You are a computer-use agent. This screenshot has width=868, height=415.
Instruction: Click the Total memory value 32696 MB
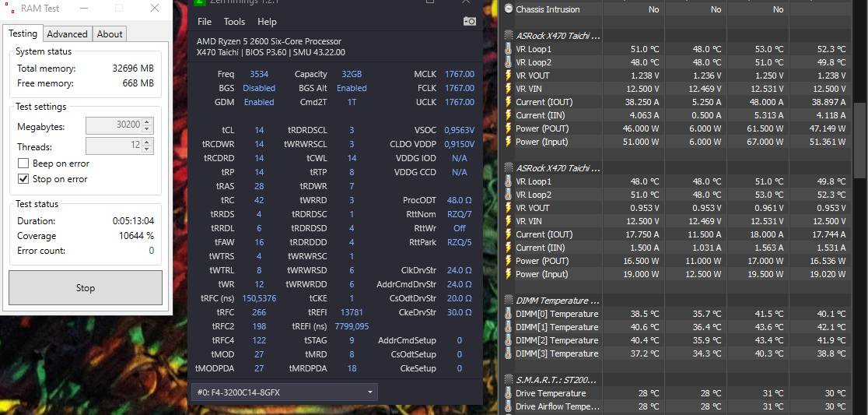click(x=133, y=69)
